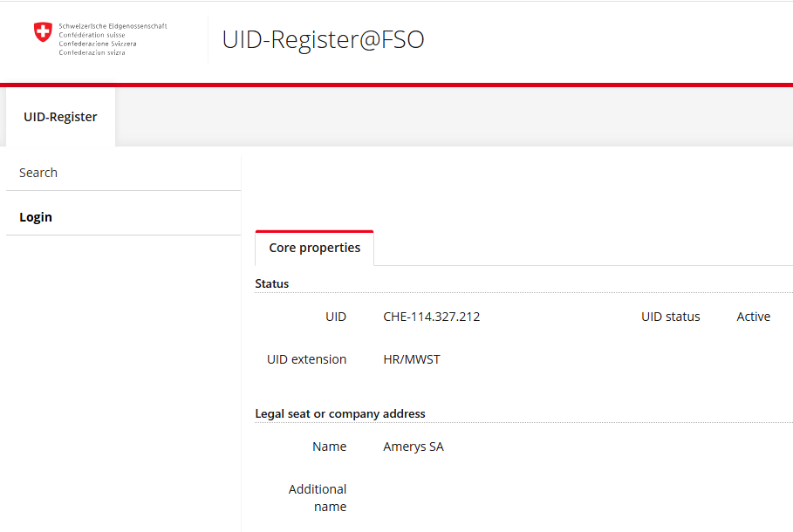Click the HR/MWST extension value
This screenshot has width=793, height=532.
point(412,359)
